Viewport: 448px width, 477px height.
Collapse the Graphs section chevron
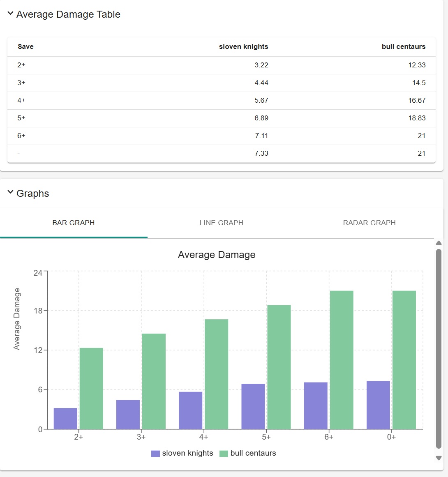click(x=10, y=192)
